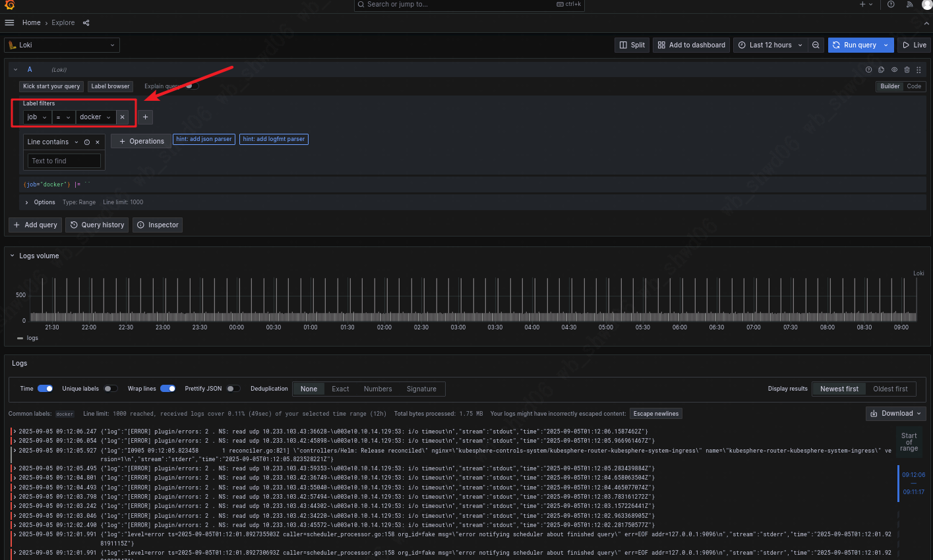Grab the query A drag handle
The image size is (933, 560).
coord(919,69)
